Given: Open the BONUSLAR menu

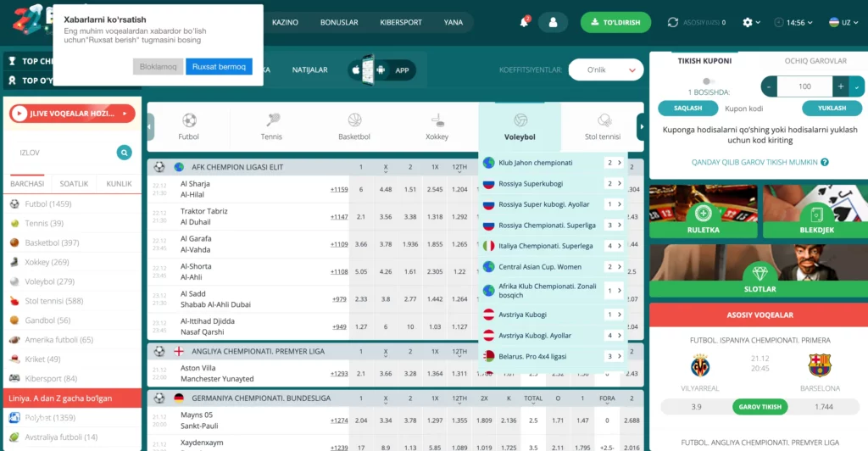Looking at the screenshot, I should tap(339, 22).
